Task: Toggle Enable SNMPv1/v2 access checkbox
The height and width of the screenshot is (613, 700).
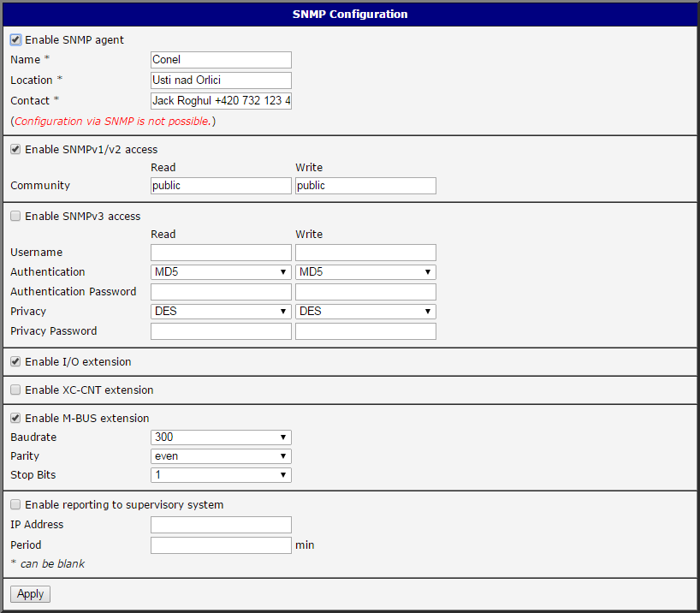Action: pyautogui.click(x=15, y=149)
